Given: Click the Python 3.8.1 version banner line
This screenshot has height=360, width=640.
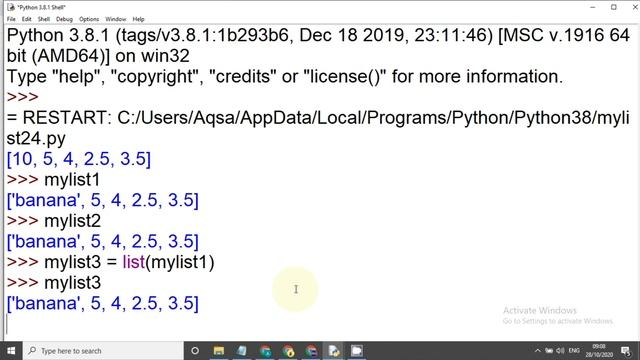Looking at the screenshot, I should (x=318, y=35).
